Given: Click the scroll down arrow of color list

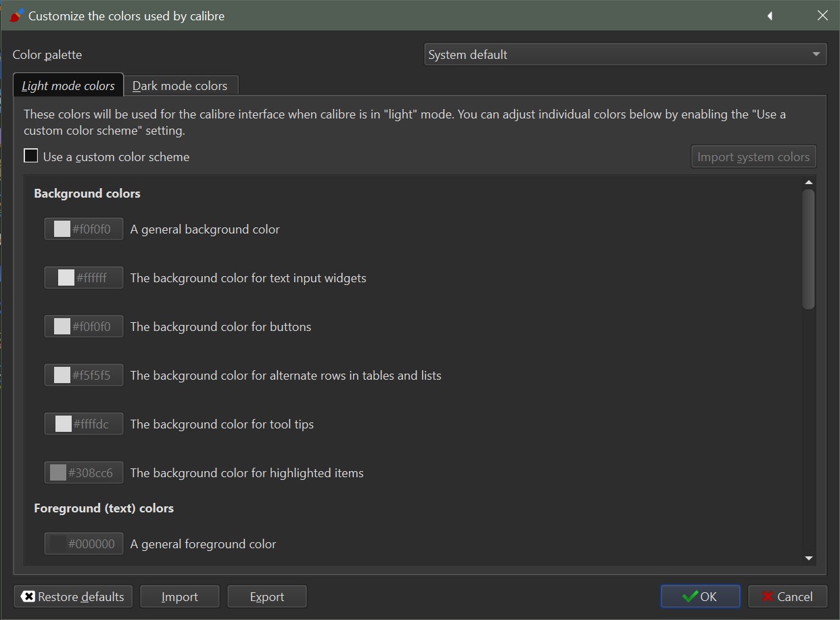Looking at the screenshot, I should point(809,558).
